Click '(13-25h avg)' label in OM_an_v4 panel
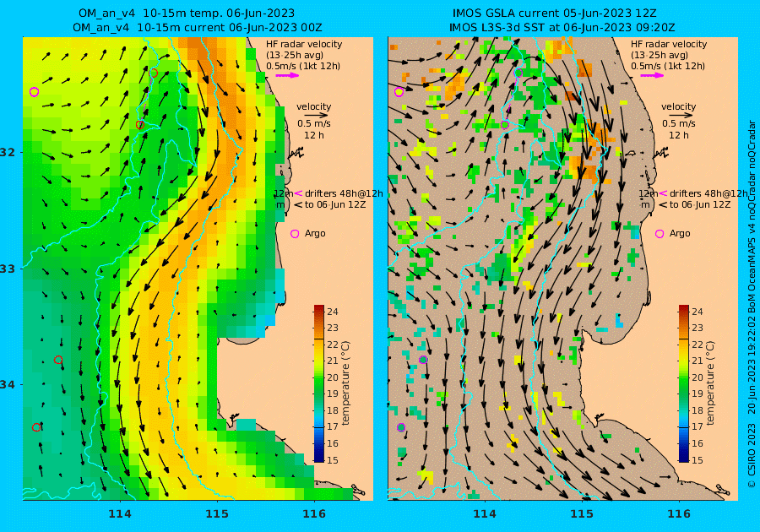The width and height of the screenshot is (760, 532). pos(295,55)
